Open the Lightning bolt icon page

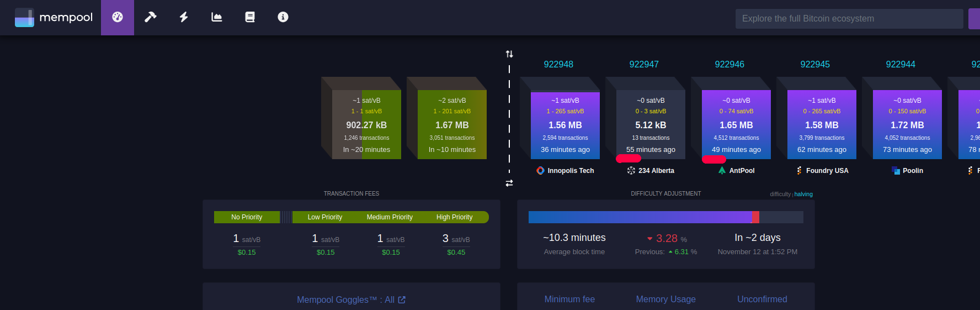pos(184,17)
